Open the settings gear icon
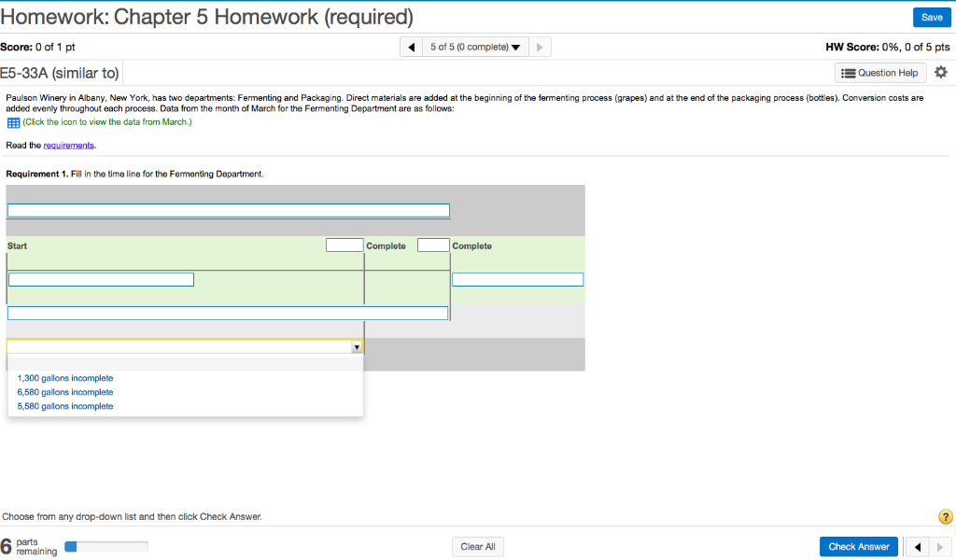The width and height of the screenshot is (956, 560). [940, 71]
